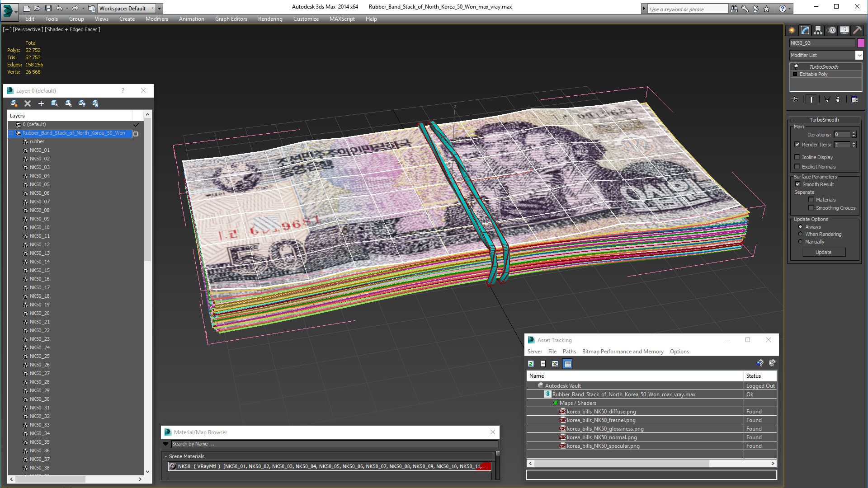Click Make Unique icon in modifier stack

[827, 99]
